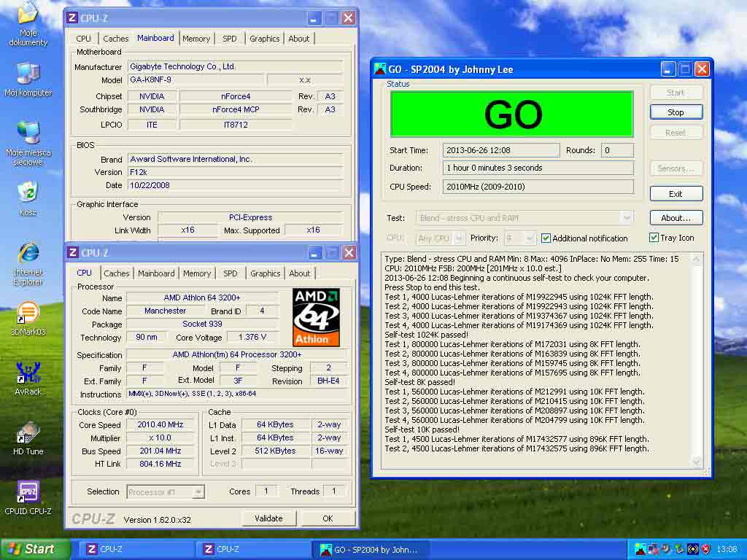Image resolution: width=747 pixels, height=560 pixels.
Task: Open Internet Explorer desktop icon
Action: [28, 254]
